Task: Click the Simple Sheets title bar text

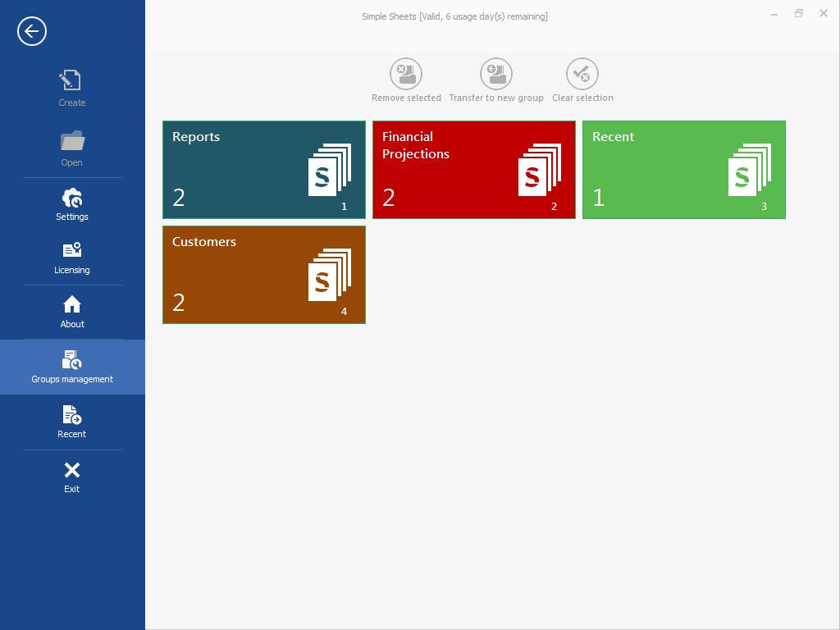Action: pos(454,16)
